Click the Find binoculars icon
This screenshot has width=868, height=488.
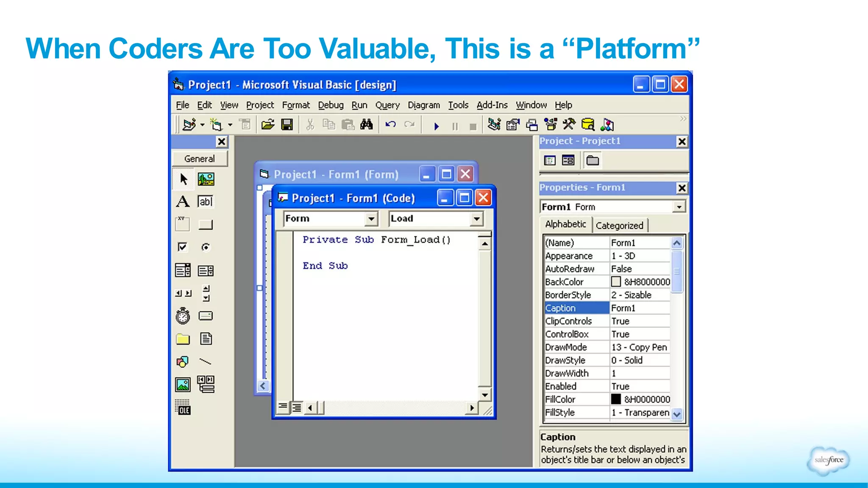click(x=366, y=125)
